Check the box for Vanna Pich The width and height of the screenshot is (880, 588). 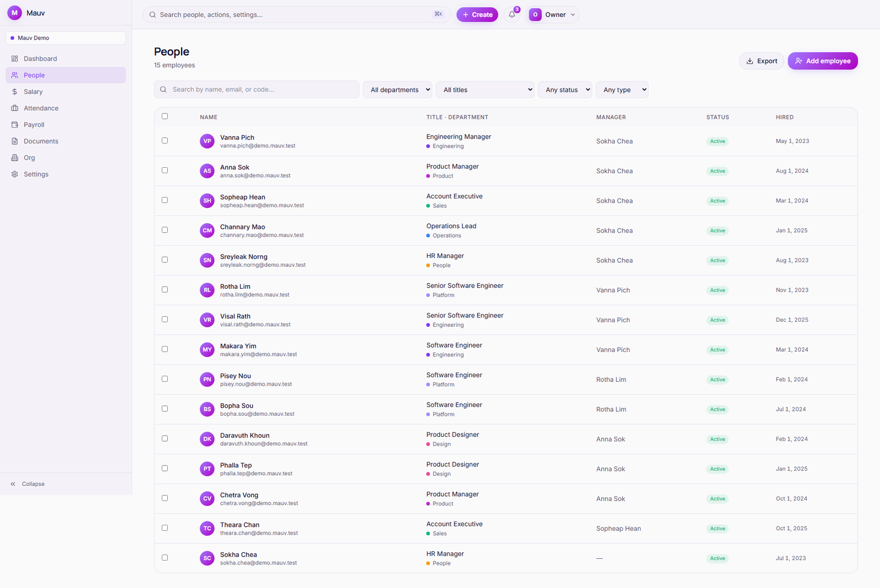pyautogui.click(x=165, y=141)
